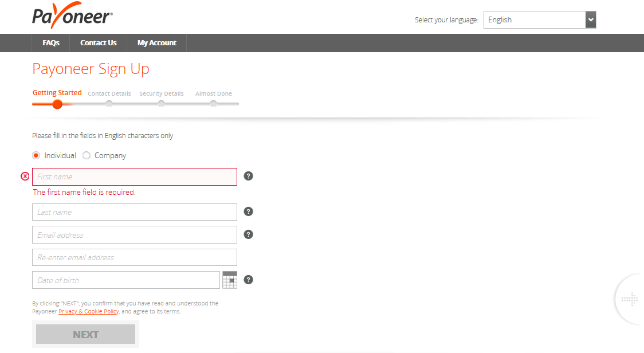Open the FAQs menu item
The height and width of the screenshot is (353, 644).
point(51,43)
